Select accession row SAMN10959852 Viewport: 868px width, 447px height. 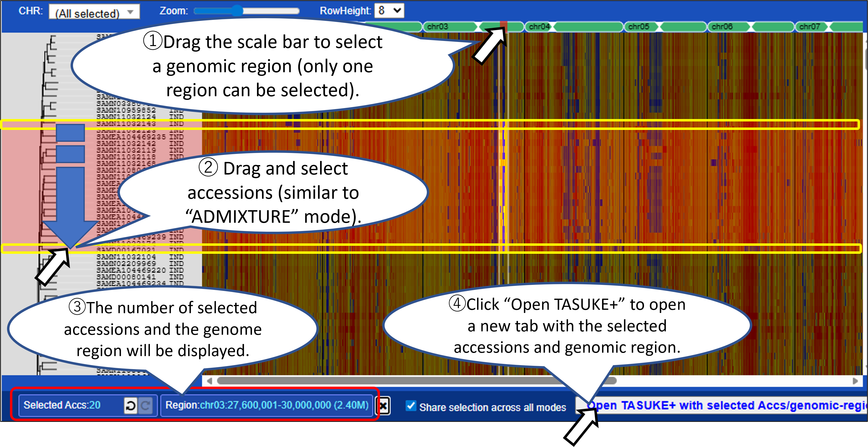[x=140, y=110]
